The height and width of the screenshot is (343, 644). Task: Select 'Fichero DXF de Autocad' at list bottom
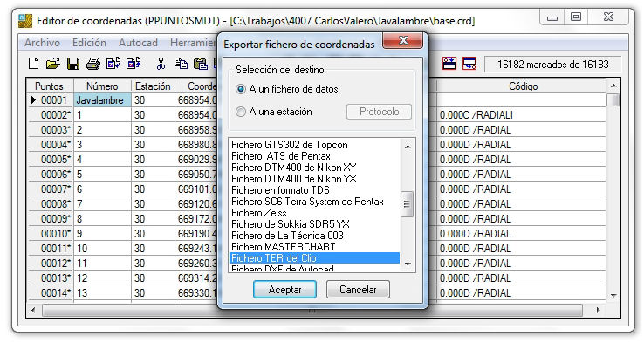tap(314, 268)
